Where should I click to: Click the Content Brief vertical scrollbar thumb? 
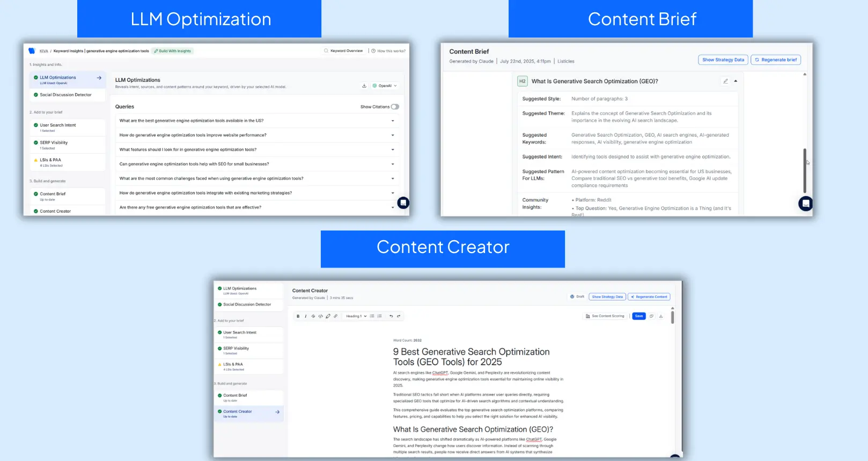[804, 170]
